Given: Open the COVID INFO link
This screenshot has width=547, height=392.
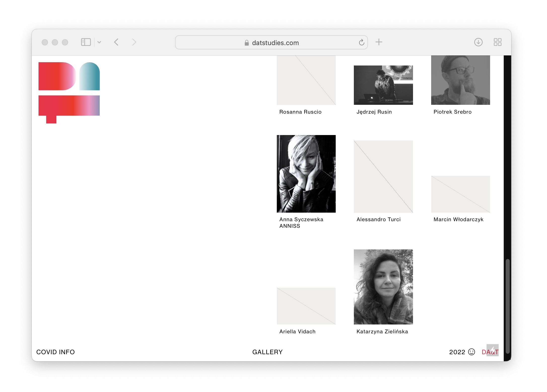Looking at the screenshot, I should (55, 352).
